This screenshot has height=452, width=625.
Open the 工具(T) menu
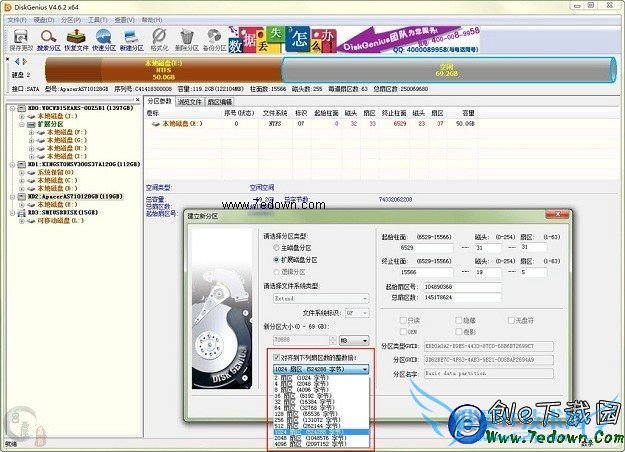(x=98, y=20)
